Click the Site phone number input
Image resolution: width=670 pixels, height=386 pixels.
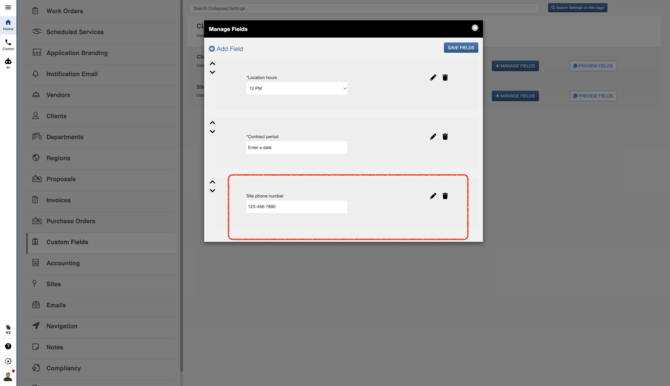point(297,207)
